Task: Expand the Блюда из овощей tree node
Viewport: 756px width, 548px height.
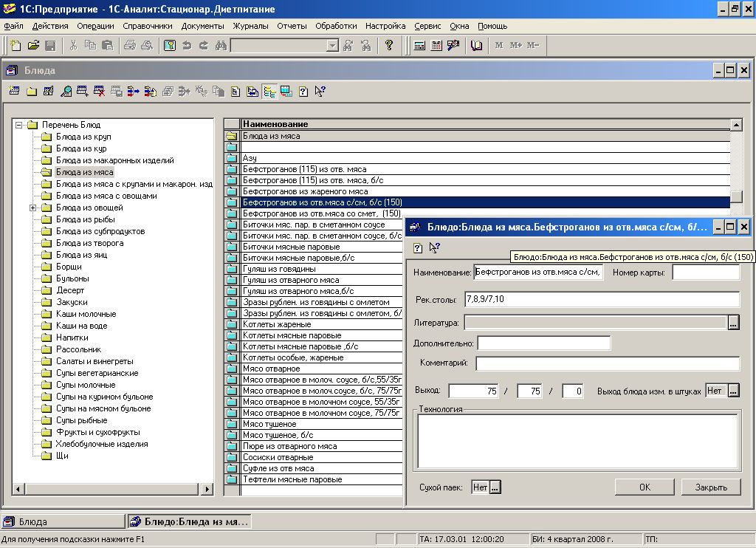Action: pyautogui.click(x=32, y=208)
